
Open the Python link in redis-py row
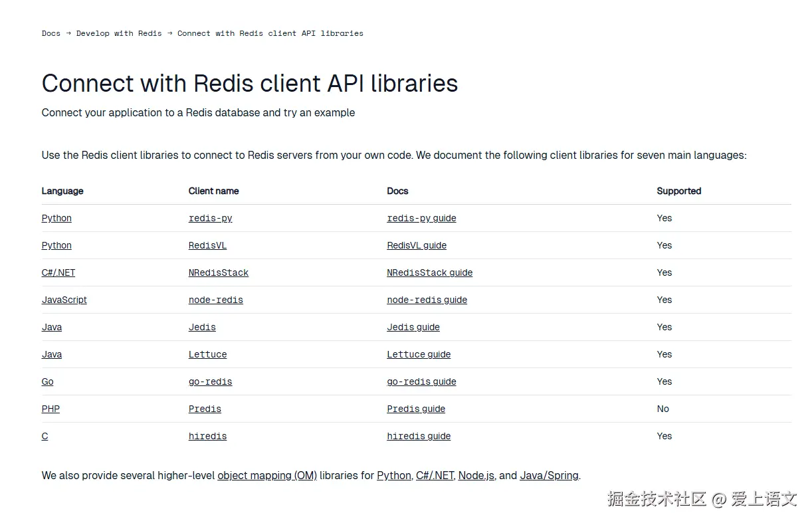pos(56,218)
